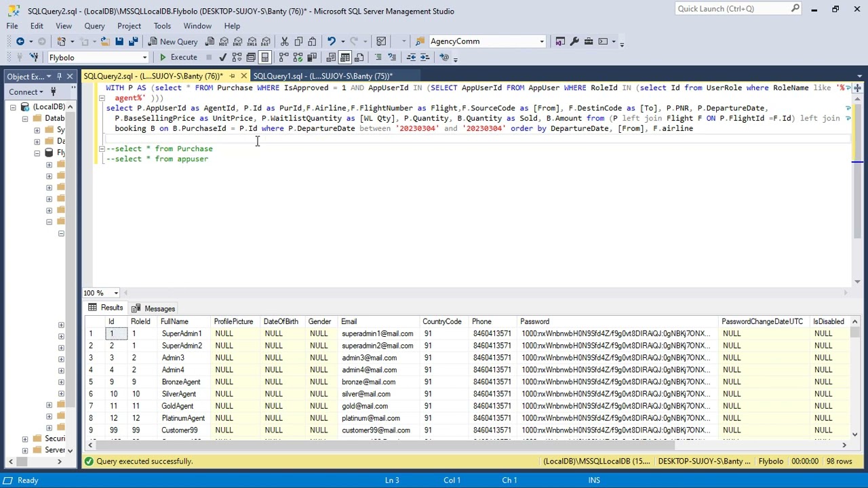Click the Navigate Backward arrow icon
Image resolution: width=868 pixels, height=488 pixels.
click(x=20, y=41)
